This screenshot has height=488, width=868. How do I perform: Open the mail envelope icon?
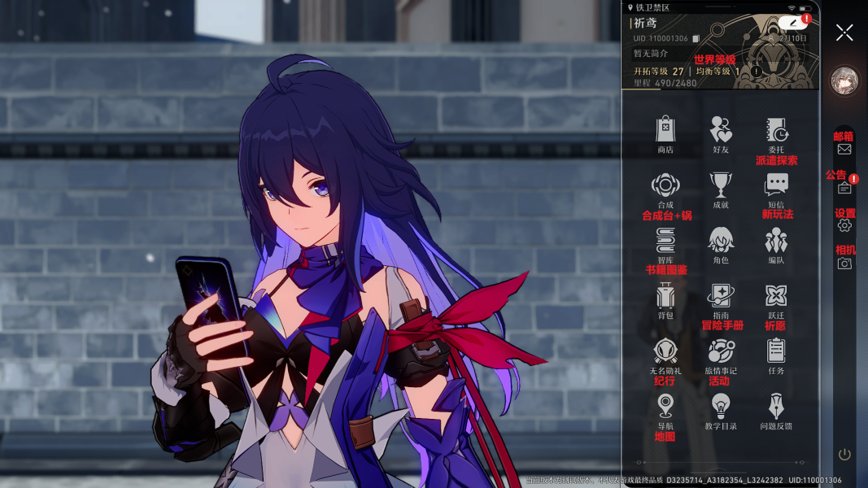(844, 149)
